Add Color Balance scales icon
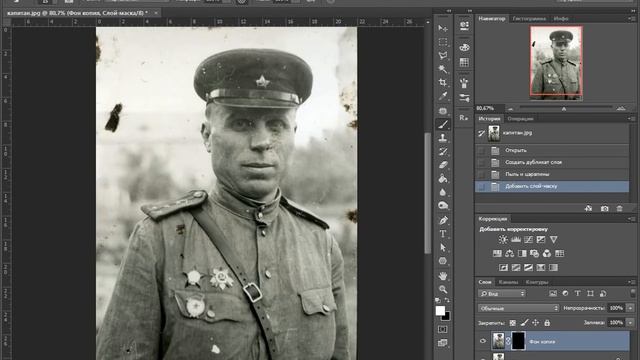Viewport: 640px width, 360px height. pyautogui.click(x=509, y=253)
